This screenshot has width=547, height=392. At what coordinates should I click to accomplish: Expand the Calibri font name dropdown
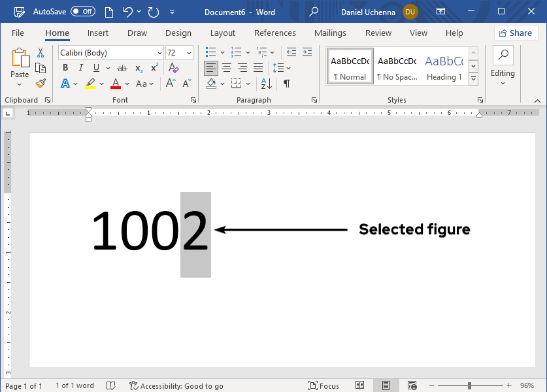pyautogui.click(x=159, y=53)
